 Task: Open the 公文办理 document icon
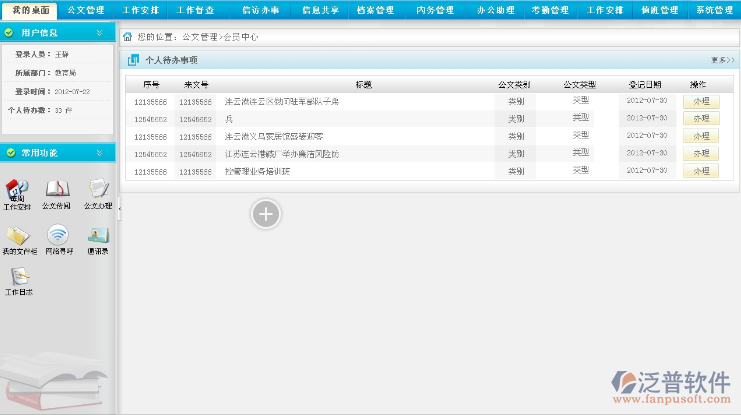[x=98, y=190]
